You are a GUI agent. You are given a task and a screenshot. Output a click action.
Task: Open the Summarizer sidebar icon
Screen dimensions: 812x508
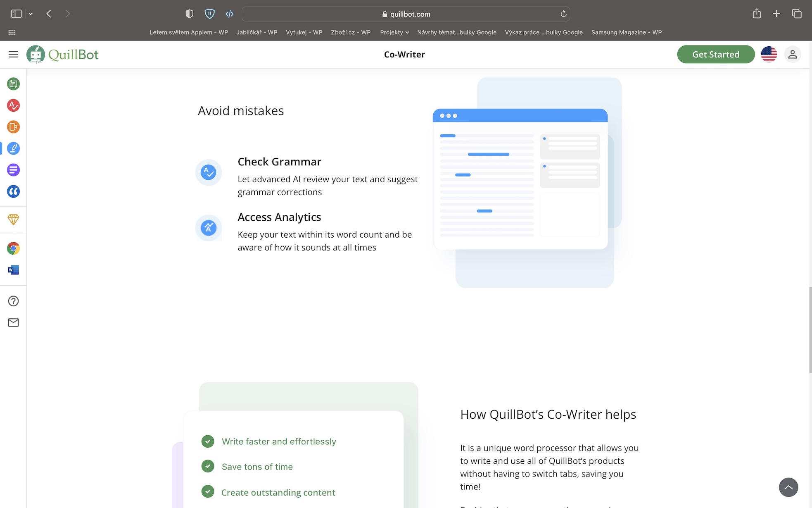[x=13, y=170]
